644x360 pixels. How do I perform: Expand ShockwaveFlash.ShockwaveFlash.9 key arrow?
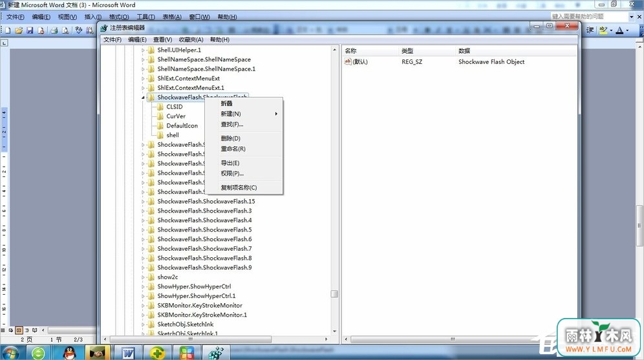pos(143,268)
